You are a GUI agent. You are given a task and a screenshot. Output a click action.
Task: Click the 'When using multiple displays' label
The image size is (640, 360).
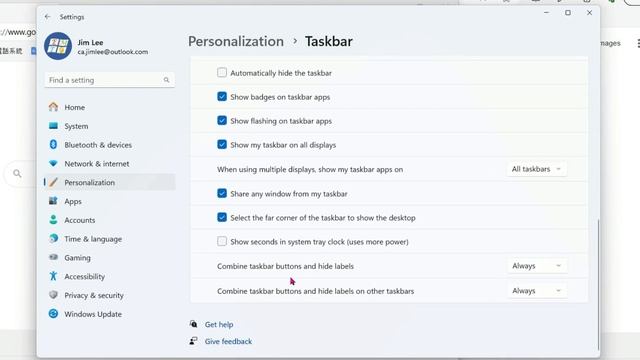point(310,169)
